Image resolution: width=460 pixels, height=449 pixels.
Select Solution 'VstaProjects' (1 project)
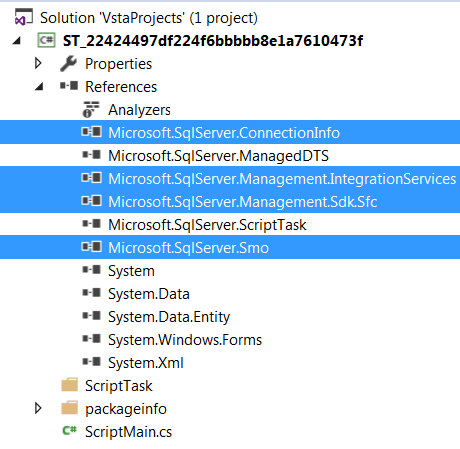149,18
